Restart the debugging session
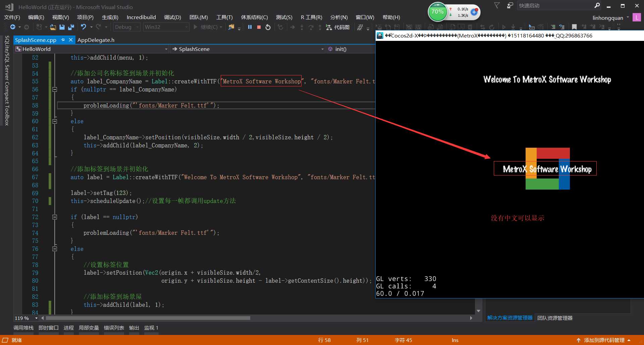Viewport: 644px width, 345px height. tap(268, 27)
